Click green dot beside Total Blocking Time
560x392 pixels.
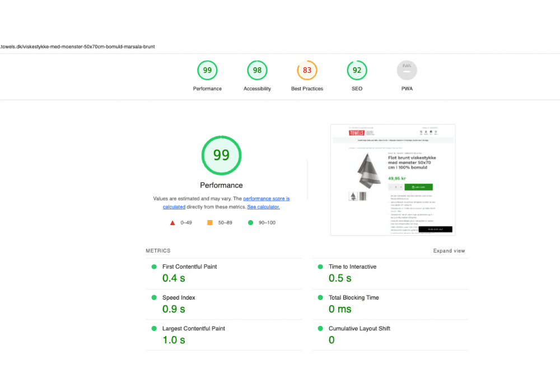[x=320, y=297]
